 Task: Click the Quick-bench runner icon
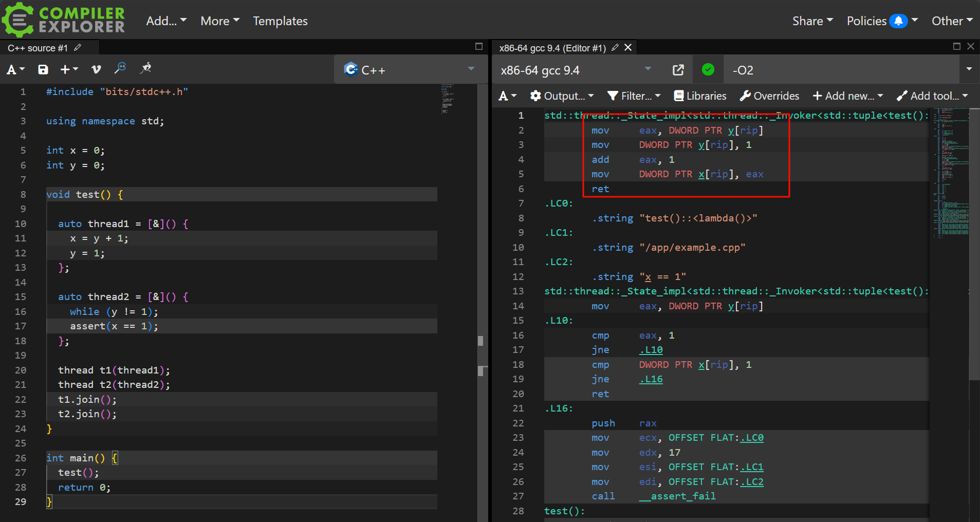[146, 68]
